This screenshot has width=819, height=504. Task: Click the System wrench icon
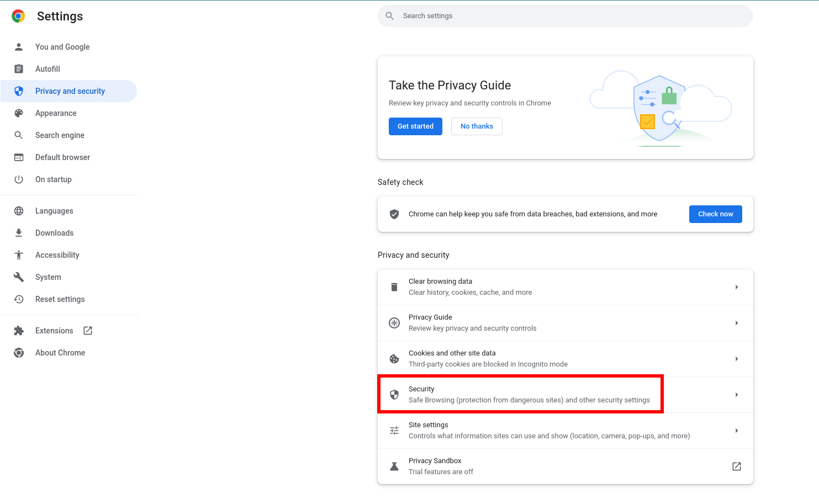(19, 277)
